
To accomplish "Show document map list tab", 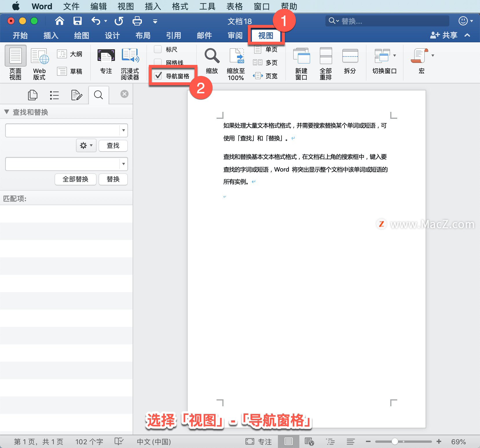I will pyautogui.click(x=54, y=95).
